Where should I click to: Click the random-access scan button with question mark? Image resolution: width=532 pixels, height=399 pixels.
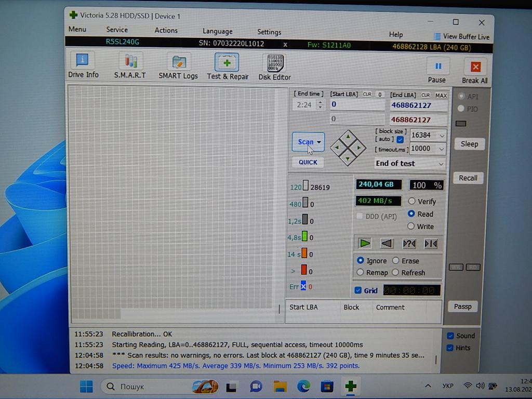pyautogui.click(x=409, y=244)
